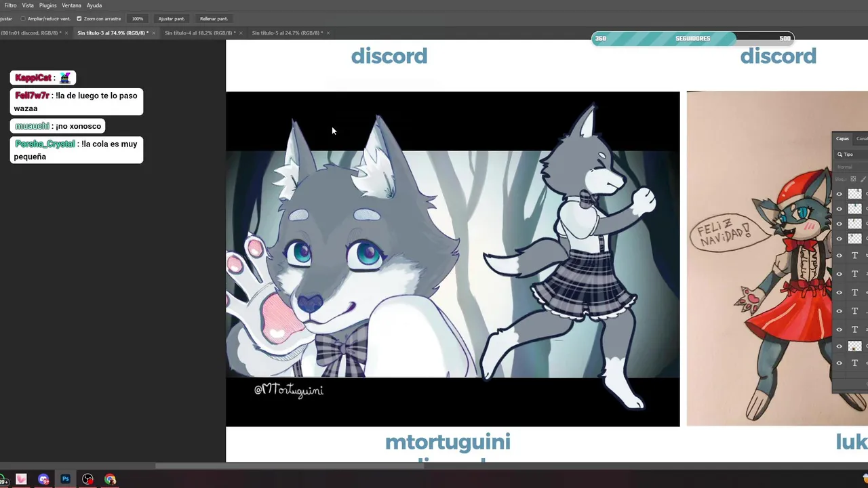This screenshot has width=868, height=488.
Task: Click the taskbar icon with 99+ badge
Action: (x=3, y=481)
